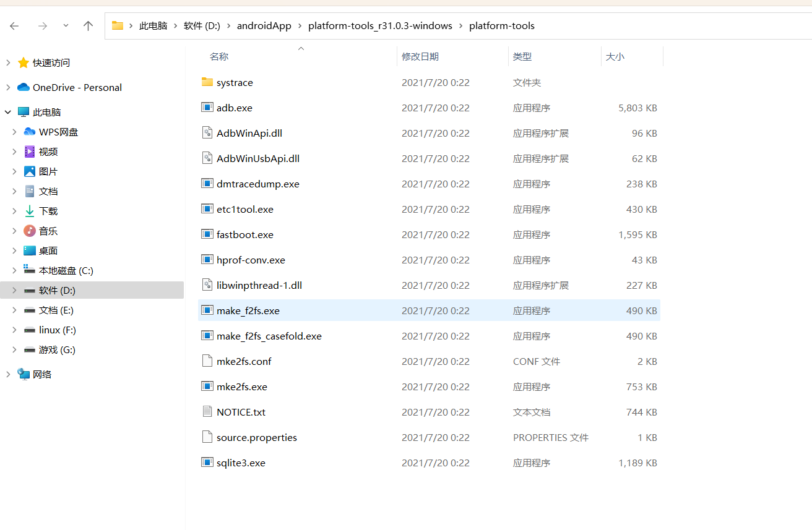This screenshot has height=530, width=812.
Task: Click 软件 (D:) in the address breadcrumb
Action: point(202,26)
